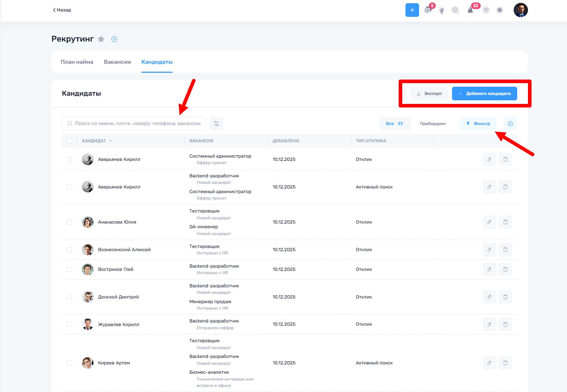Expand the Кандидат column sort chevron
This screenshot has height=392, width=567.
click(x=111, y=141)
